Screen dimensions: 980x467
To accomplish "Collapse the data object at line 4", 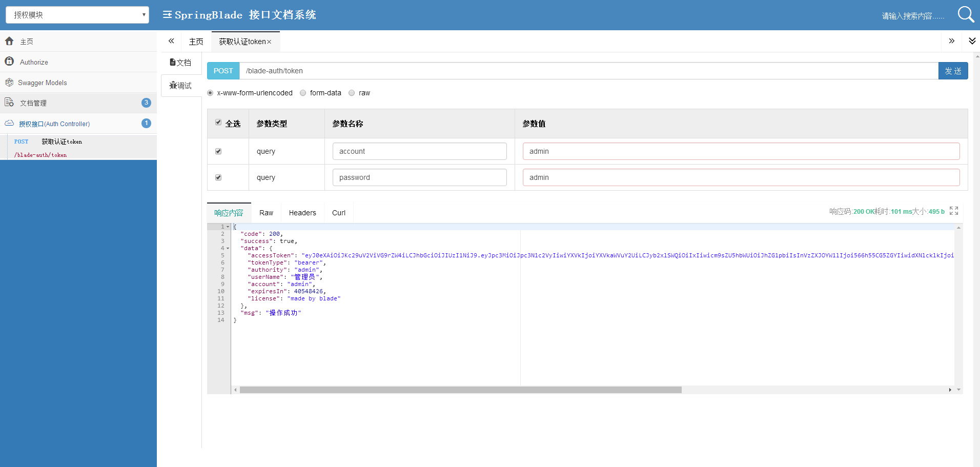I will pos(228,248).
